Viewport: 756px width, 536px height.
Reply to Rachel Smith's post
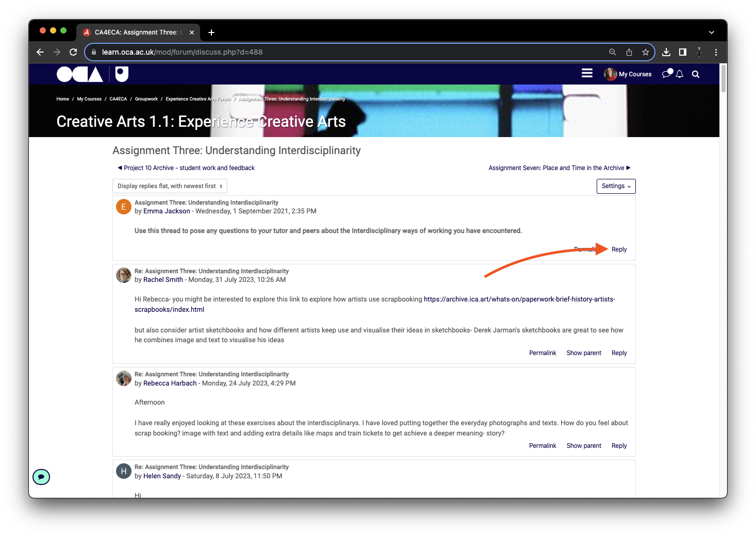click(618, 353)
